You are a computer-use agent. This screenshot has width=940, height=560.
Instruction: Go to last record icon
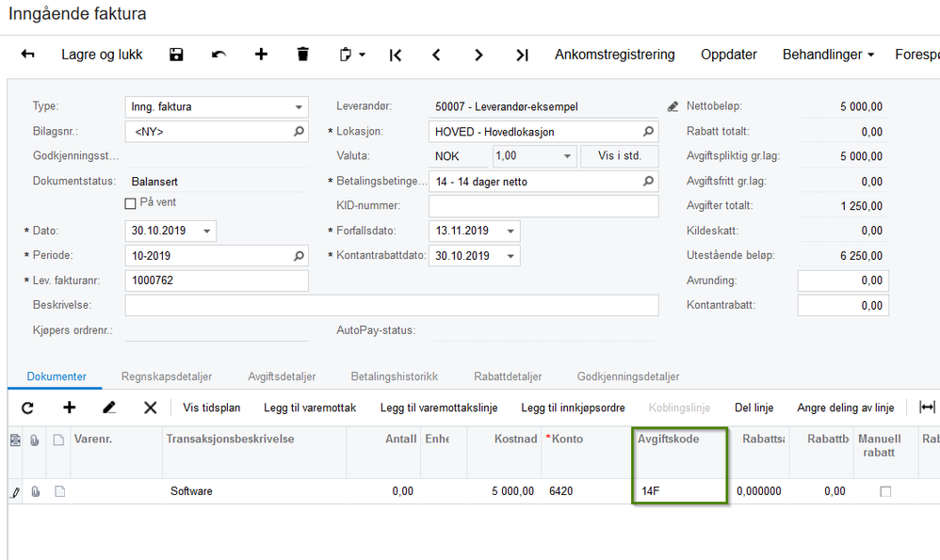[522, 56]
